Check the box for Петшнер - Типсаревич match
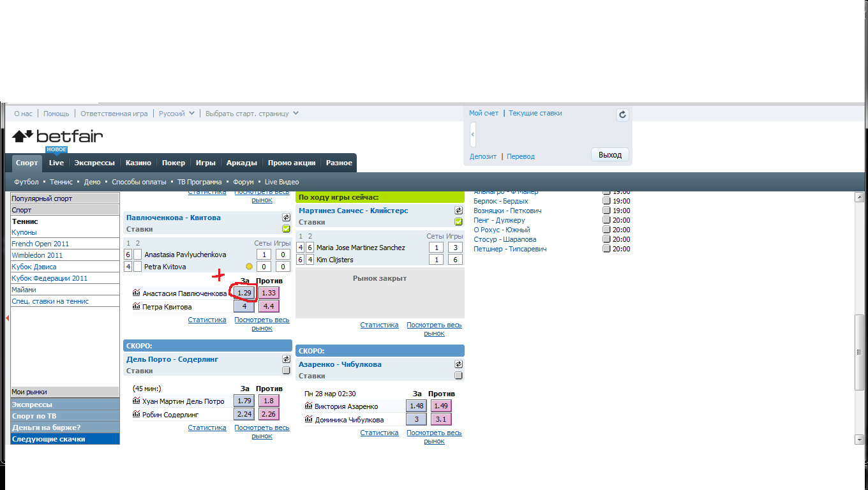The width and height of the screenshot is (868, 490). (x=606, y=249)
